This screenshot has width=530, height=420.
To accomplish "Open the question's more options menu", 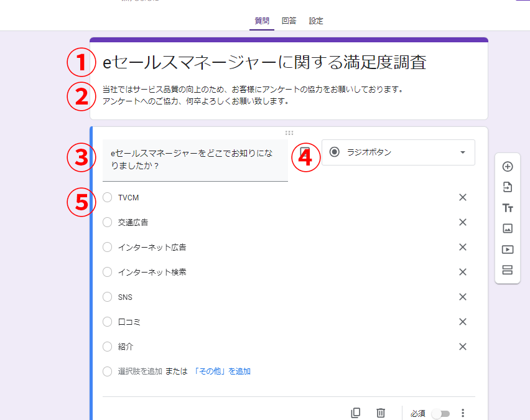I will click(463, 413).
